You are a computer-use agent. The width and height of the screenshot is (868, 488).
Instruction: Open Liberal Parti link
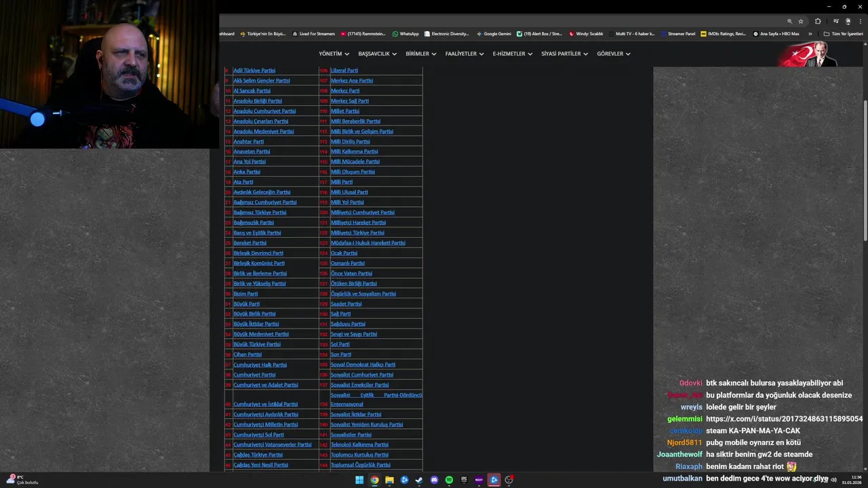tap(344, 70)
